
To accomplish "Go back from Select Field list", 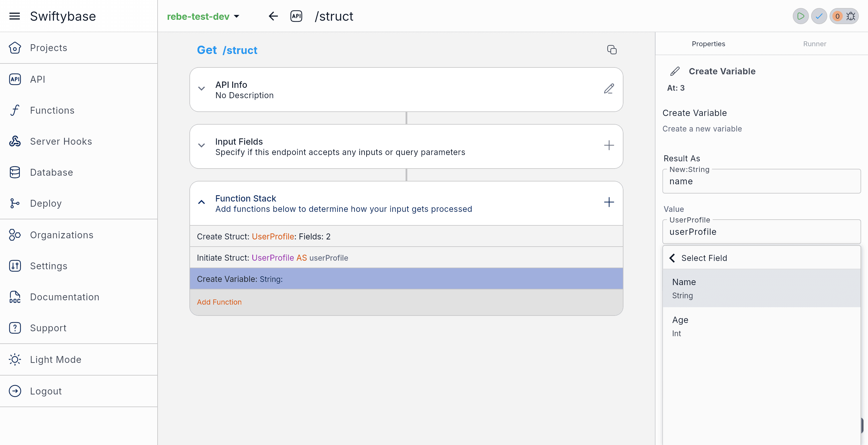I will 672,258.
